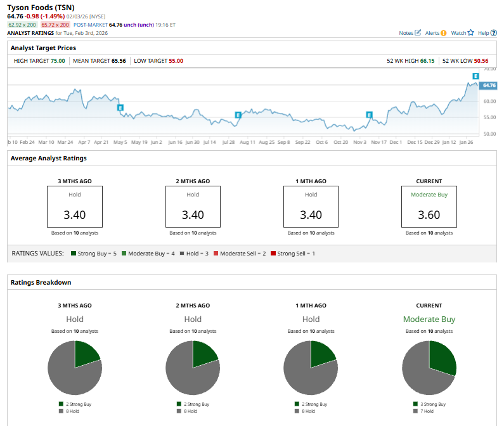Click the latest earnings marker above 64.76
The height and width of the screenshot is (426, 504).
(475, 76)
